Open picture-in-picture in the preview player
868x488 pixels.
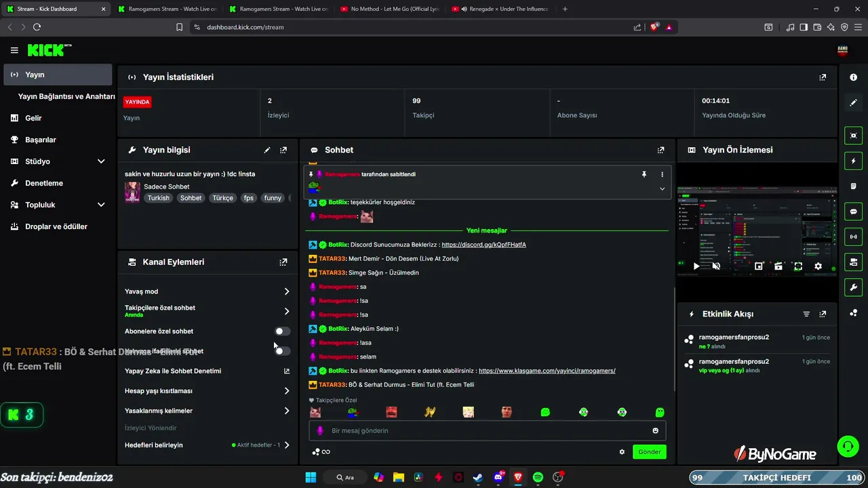[x=759, y=266]
